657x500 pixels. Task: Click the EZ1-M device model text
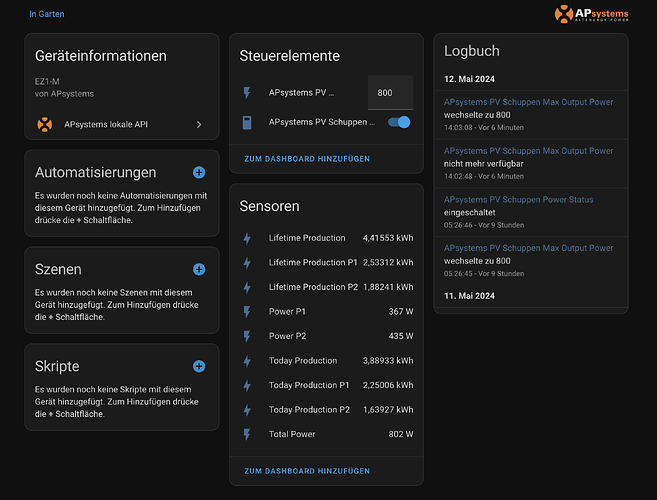(x=47, y=81)
